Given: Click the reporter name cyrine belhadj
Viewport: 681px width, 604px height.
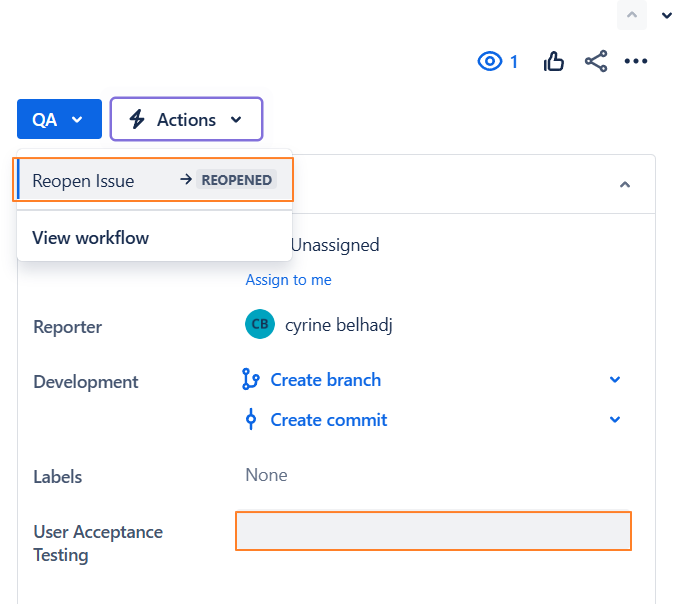Looking at the screenshot, I should coord(338,325).
